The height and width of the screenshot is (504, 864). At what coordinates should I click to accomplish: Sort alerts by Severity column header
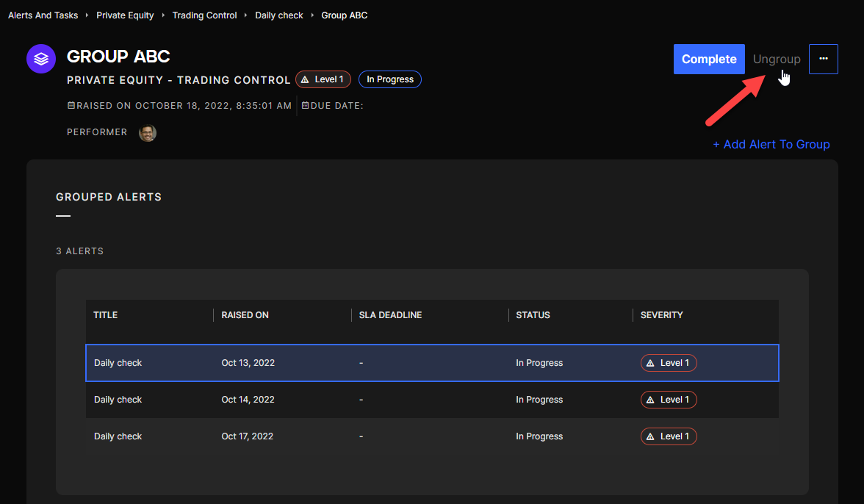[x=661, y=315]
